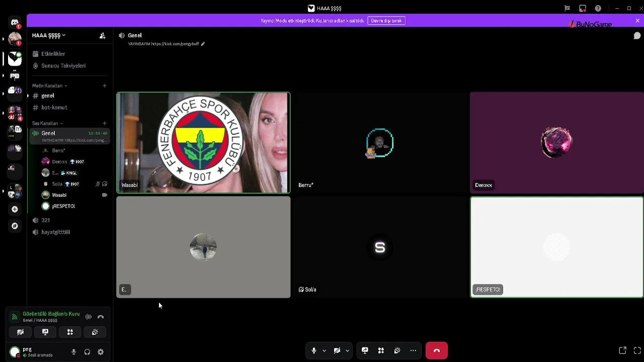Viewport: 644px width, 362px height.
Task: Open microphone options arrow in call toolbar
Action: [324, 350]
